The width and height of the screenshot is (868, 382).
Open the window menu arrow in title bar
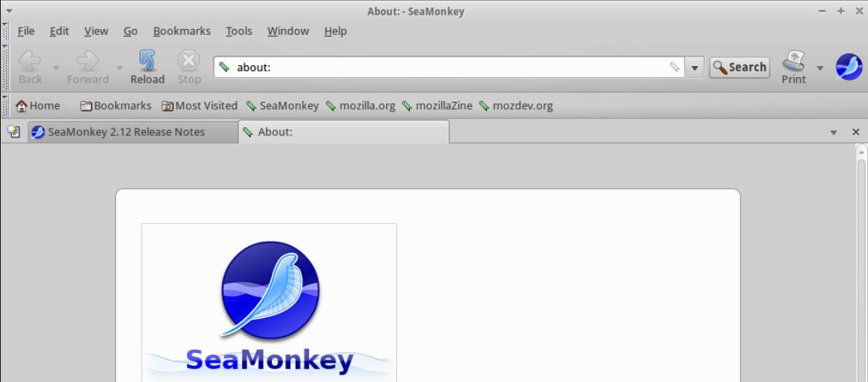[x=9, y=10]
